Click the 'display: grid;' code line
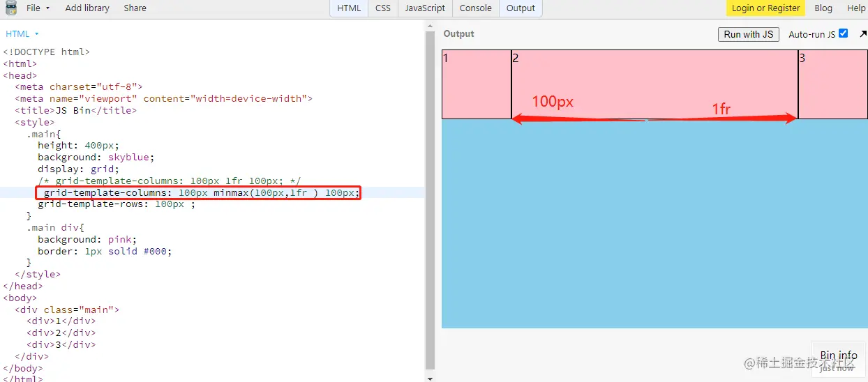Image resolution: width=868 pixels, height=382 pixels. pyautogui.click(x=78, y=169)
